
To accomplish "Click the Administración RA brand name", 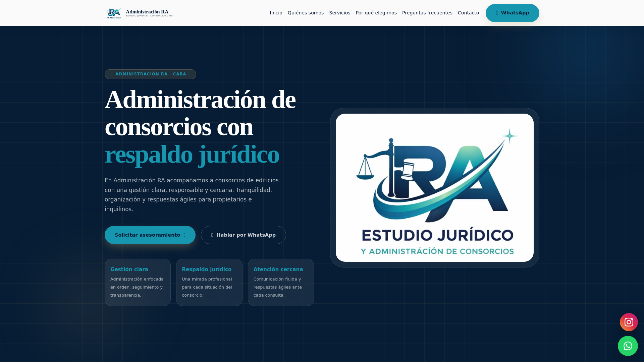I will click(x=147, y=12).
